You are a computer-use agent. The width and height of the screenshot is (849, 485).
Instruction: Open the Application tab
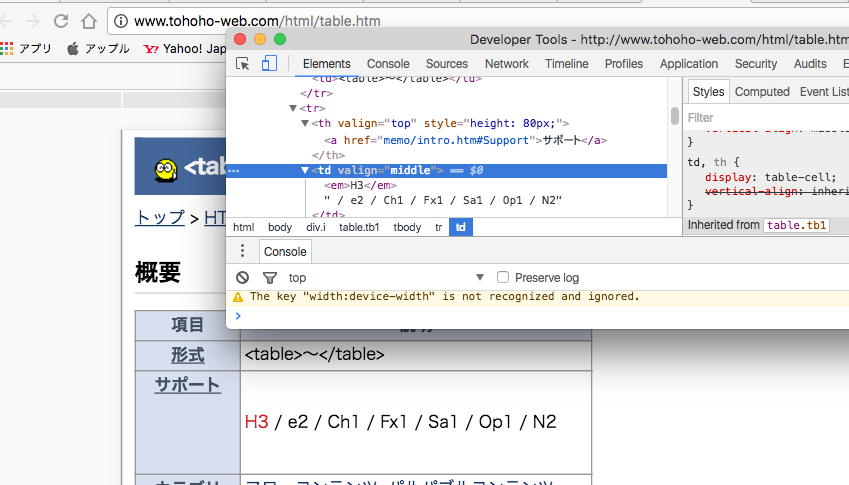point(689,64)
